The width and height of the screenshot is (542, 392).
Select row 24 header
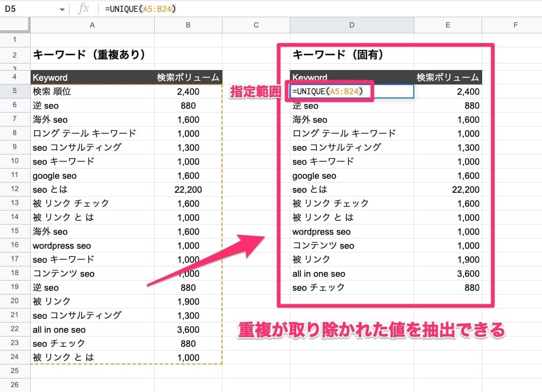(15, 357)
